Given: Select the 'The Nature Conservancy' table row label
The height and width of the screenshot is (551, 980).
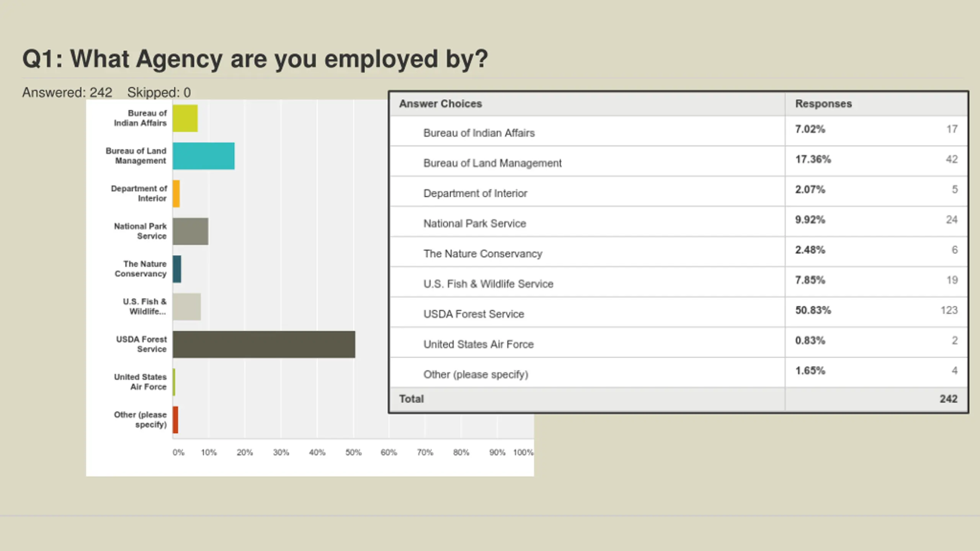Looking at the screenshot, I should 483,254.
